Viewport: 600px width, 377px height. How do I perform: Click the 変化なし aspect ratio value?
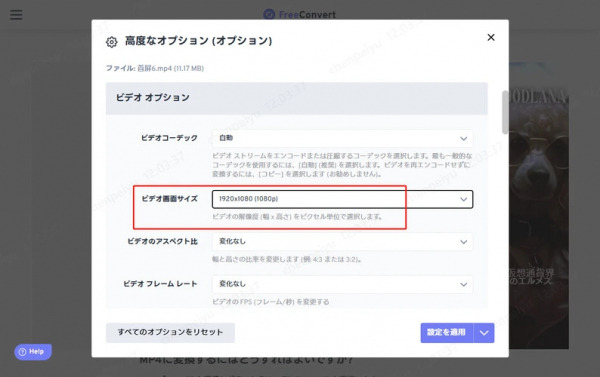pyautogui.click(x=232, y=242)
